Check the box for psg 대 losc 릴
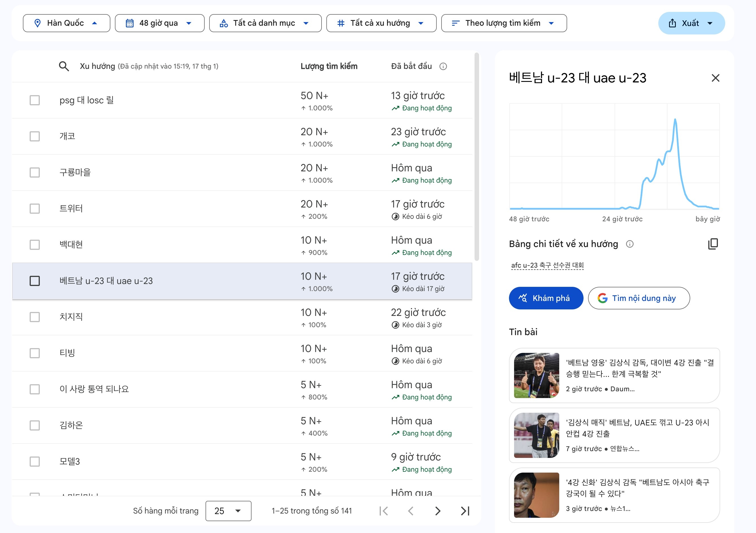Image resolution: width=756 pixels, height=533 pixels. click(x=34, y=100)
